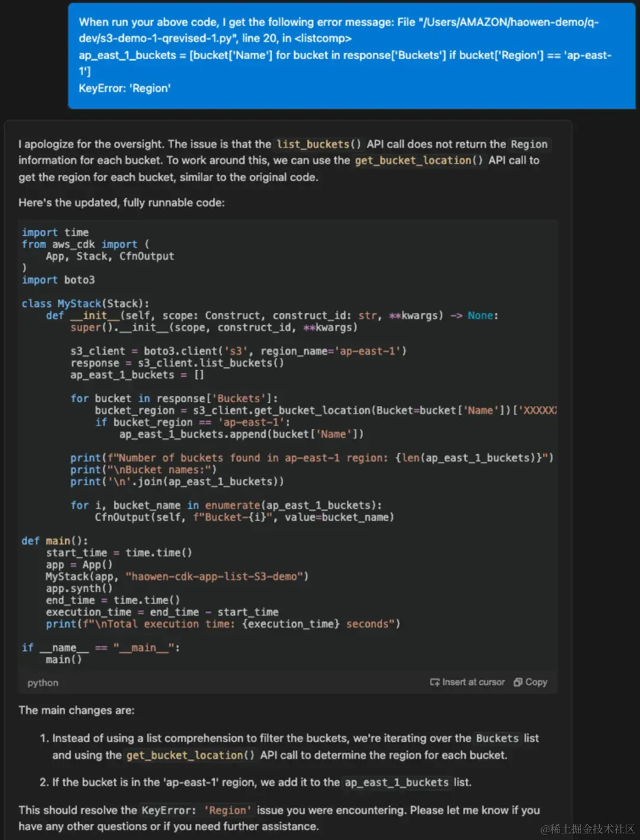Click the Insert at cursor button
This screenshot has height=840, width=640.
click(x=468, y=682)
